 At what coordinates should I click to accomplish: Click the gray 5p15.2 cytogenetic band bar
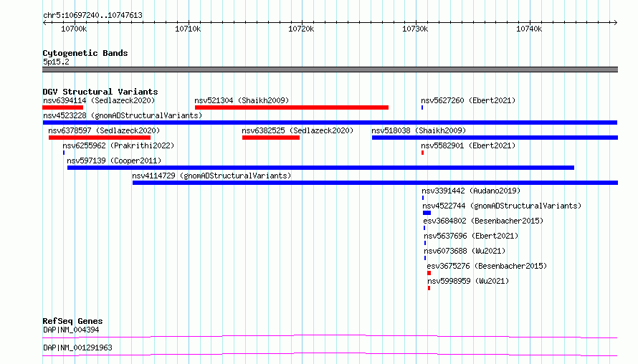tap(330, 70)
